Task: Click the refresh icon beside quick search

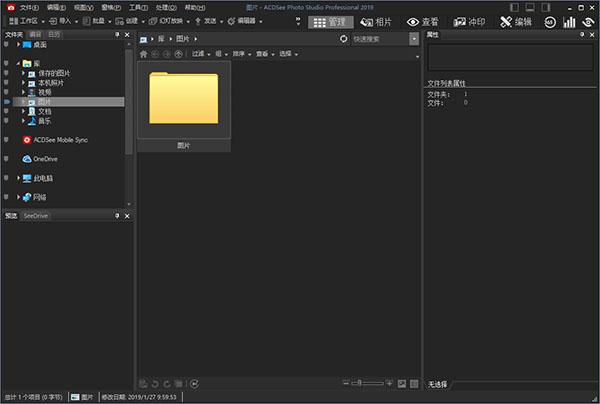Action: [344, 39]
